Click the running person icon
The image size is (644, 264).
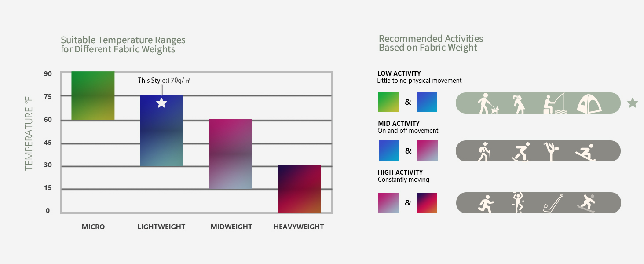[486, 204]
